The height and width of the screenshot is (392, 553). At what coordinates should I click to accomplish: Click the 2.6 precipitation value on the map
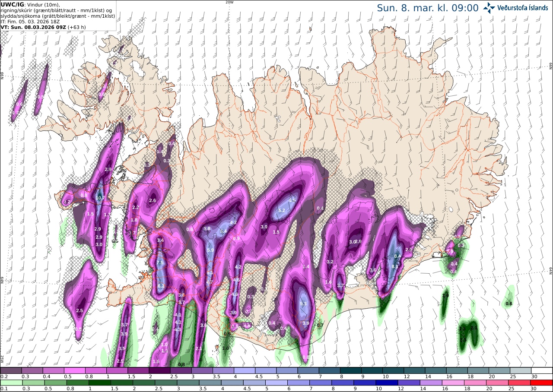(x=153, y=200)
